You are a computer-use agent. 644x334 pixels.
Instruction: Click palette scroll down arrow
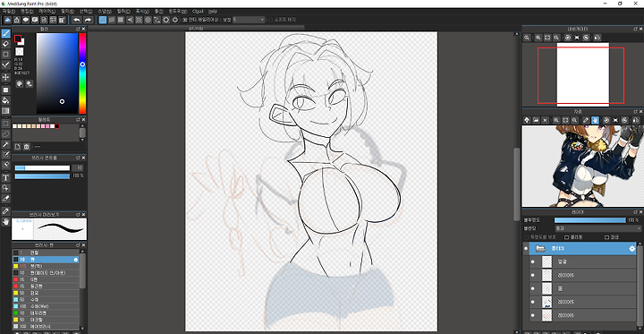82,140
